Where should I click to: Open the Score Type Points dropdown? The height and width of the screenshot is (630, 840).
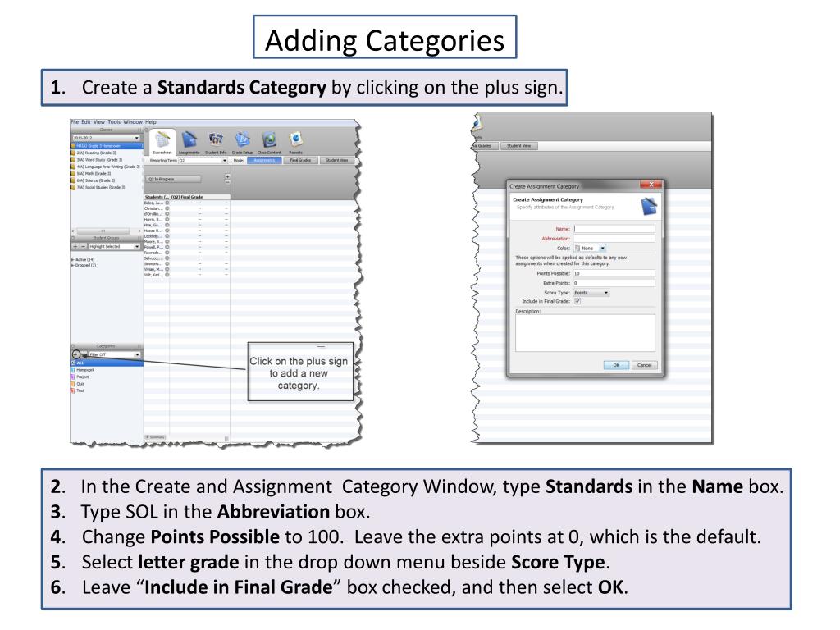tap(591, 293)
